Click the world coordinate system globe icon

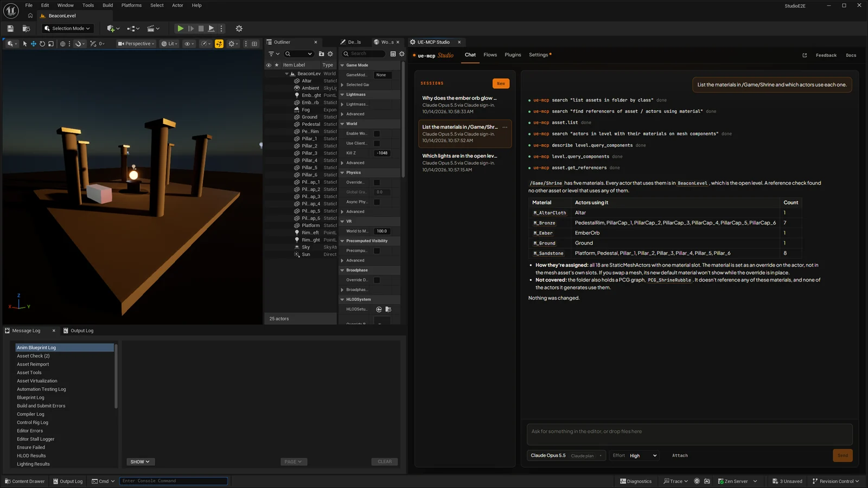pos(62,43)
